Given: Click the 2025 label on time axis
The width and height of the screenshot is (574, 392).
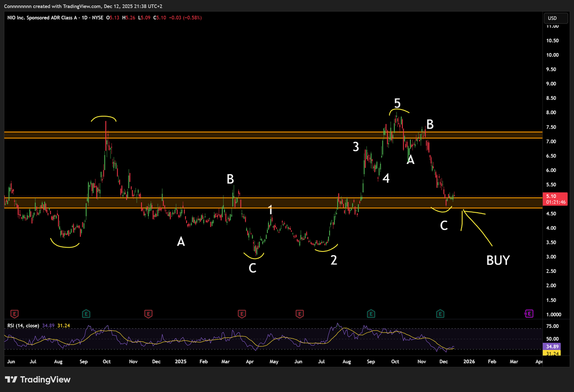Looking at the screenshot, I should [180, 362].
